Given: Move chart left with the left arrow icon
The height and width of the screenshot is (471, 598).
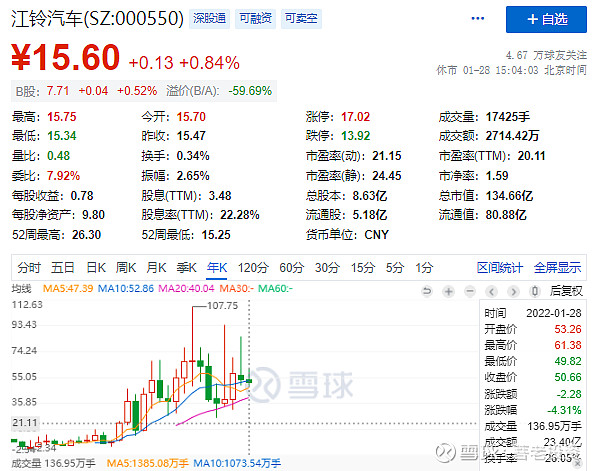Looking at the screenshot, I should coord(492,292).
